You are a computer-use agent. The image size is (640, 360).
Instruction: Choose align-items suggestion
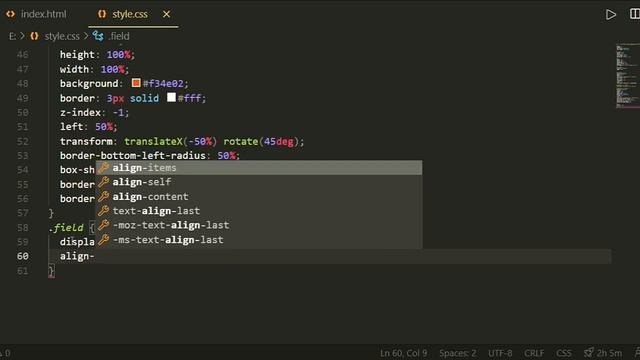(259, 168)
